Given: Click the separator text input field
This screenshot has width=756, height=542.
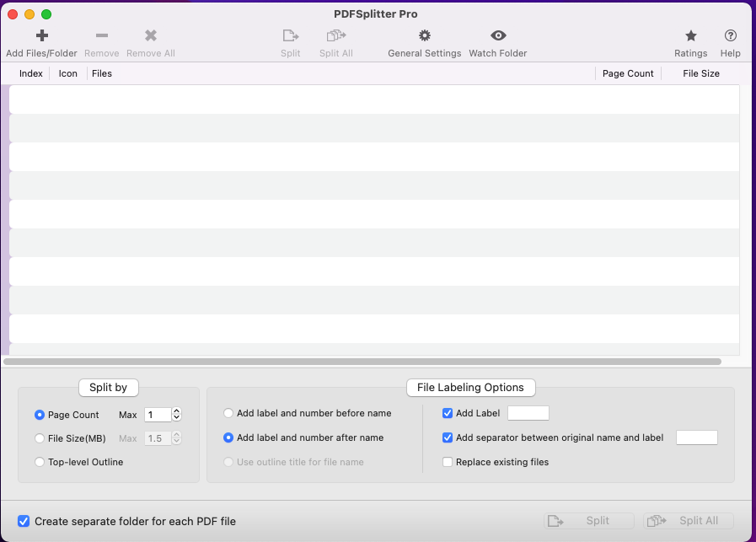Looking at the screenshot, I should point(697,437).
